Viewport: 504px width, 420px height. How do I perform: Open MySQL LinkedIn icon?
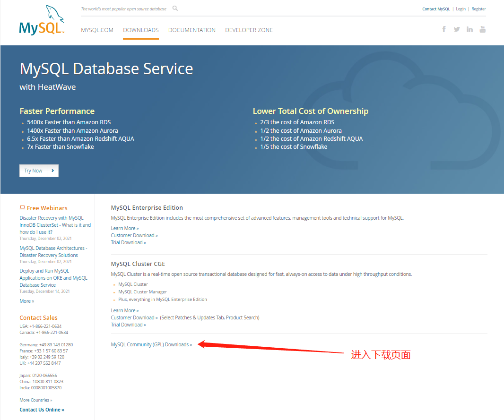click(x=469, y=30)
